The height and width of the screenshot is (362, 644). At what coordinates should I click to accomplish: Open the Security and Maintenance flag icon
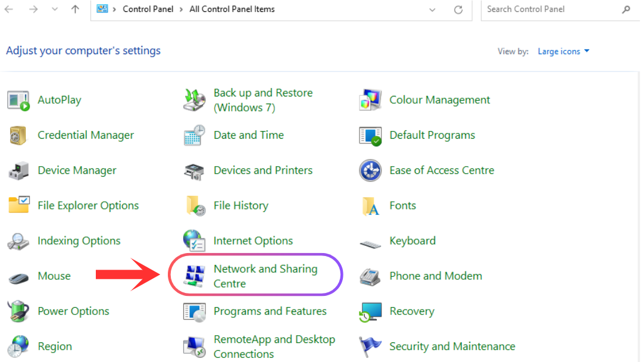click(370, 347)
